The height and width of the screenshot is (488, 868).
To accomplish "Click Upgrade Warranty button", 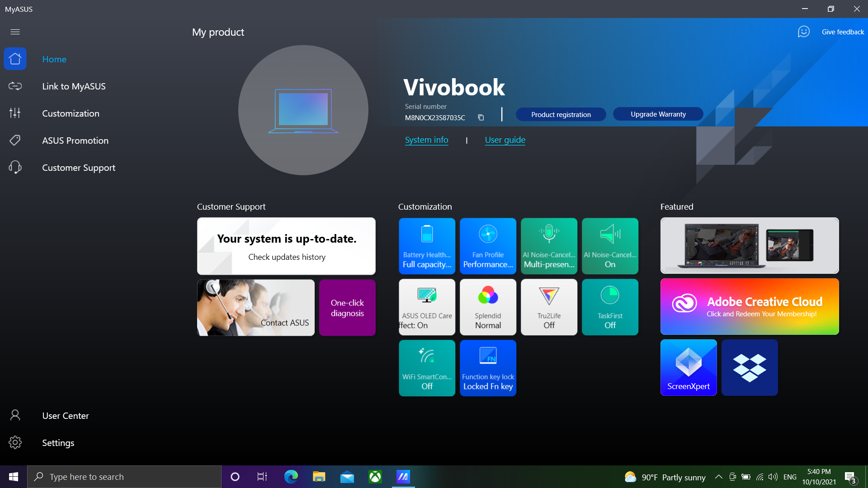I will click(658, 114).
